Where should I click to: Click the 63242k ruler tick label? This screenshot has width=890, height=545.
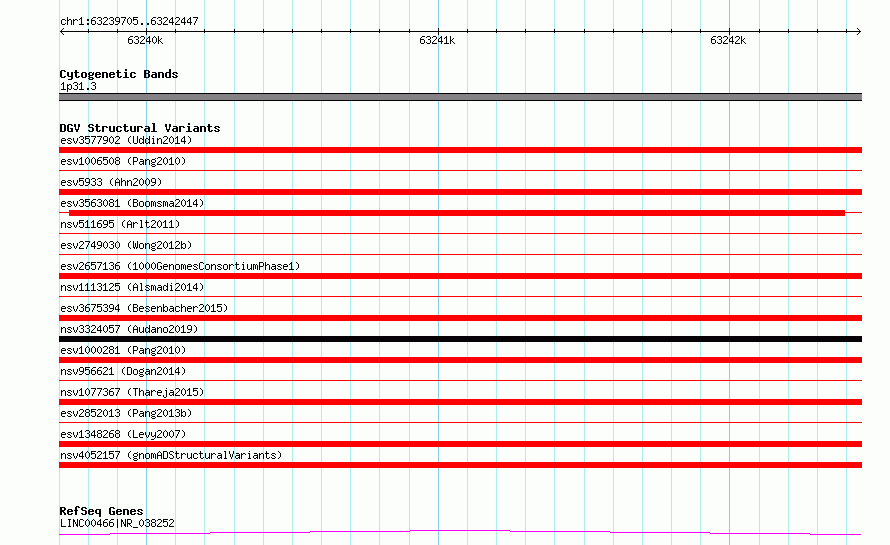728,40
